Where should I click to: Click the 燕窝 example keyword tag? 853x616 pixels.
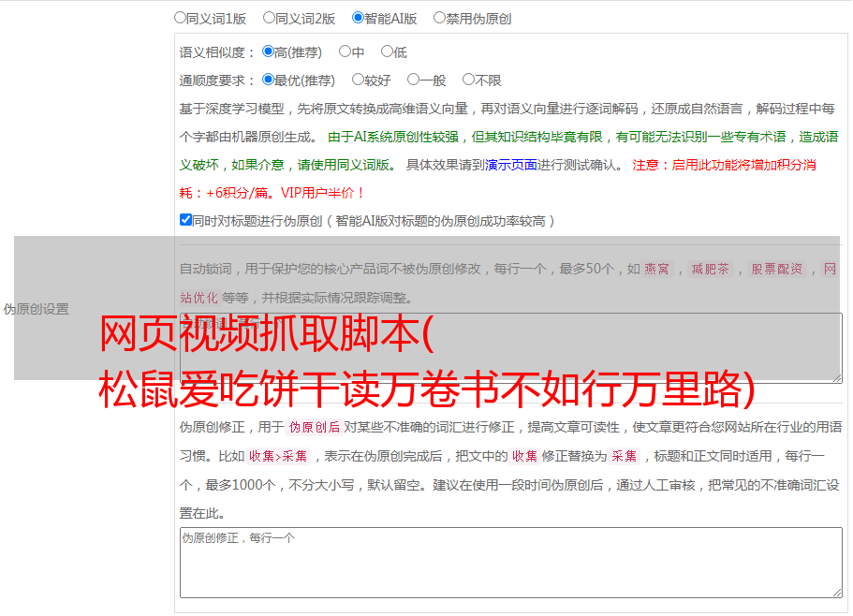pyautogui.click(x=656, y=269)
